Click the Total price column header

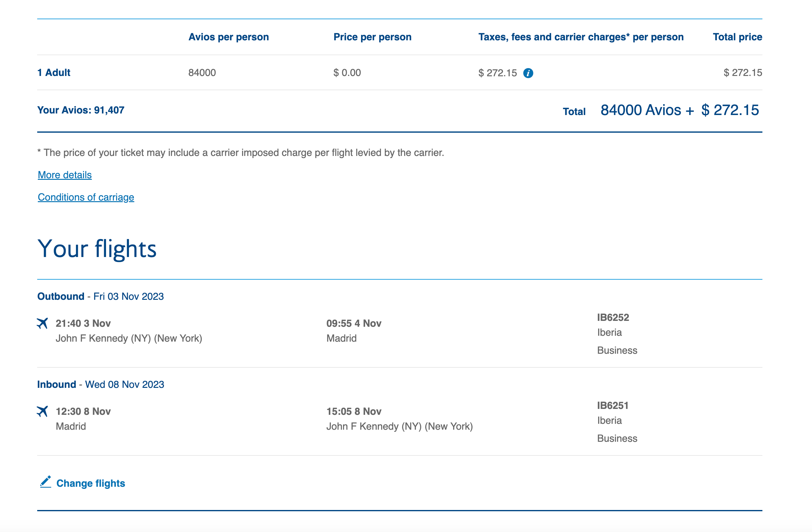[x=737, y=37]
